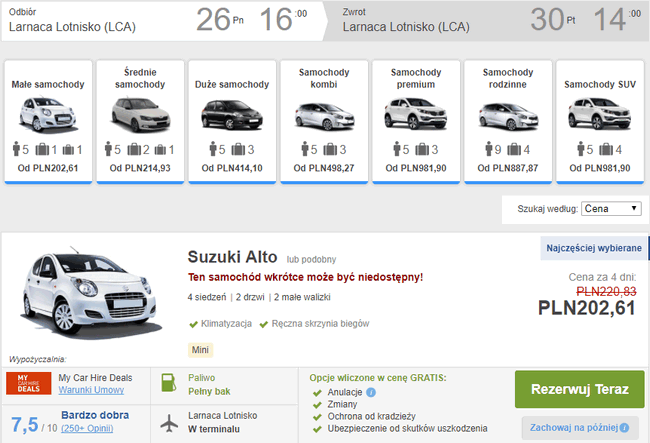This screenshot has width=650, height=443.
Task: Select the Samochody rodzinne category tab
Action: (x=508, y=121)
